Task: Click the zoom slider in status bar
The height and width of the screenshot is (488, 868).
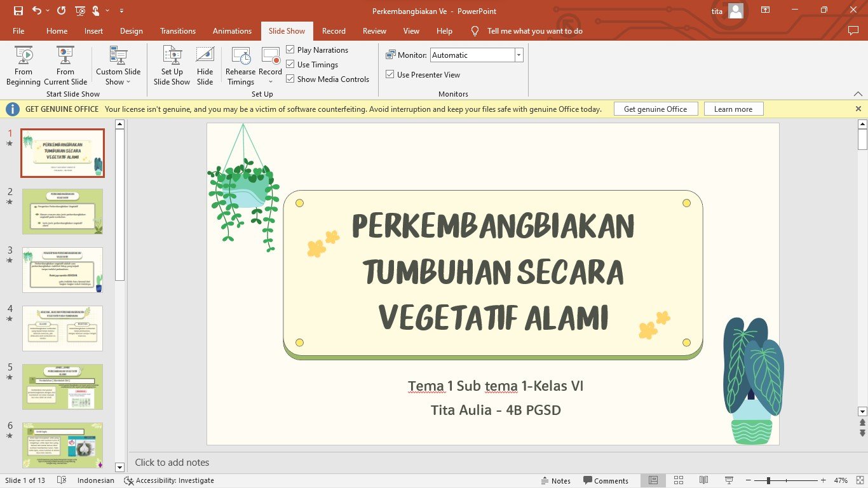Action: click(x=768, y=480)
